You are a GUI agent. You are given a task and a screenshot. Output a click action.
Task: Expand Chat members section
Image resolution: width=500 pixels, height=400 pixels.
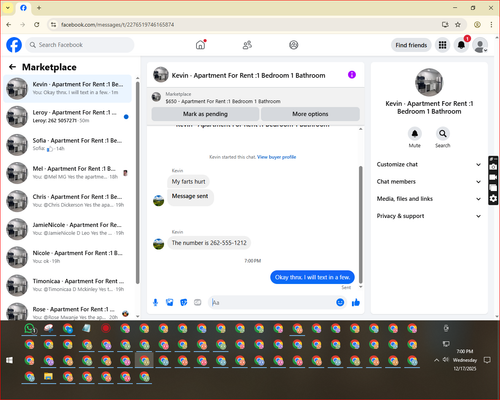click(429, 182)
